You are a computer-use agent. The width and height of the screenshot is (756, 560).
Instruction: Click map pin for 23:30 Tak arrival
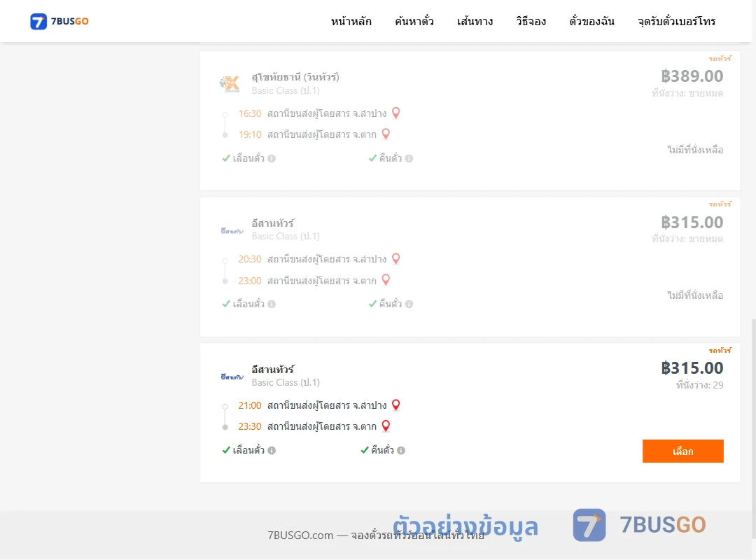pos(386,426)
